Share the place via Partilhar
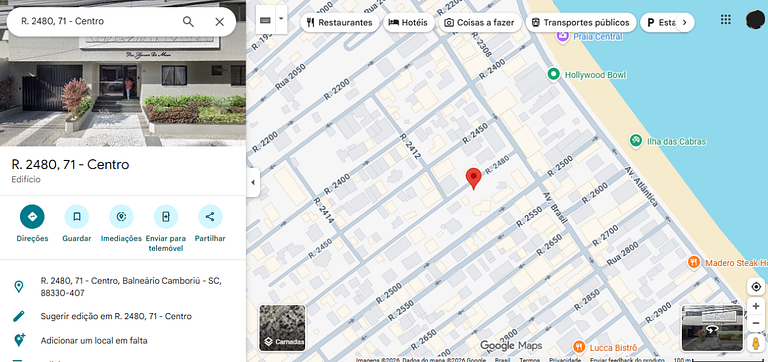768x362 pixels. click(210, 217)
